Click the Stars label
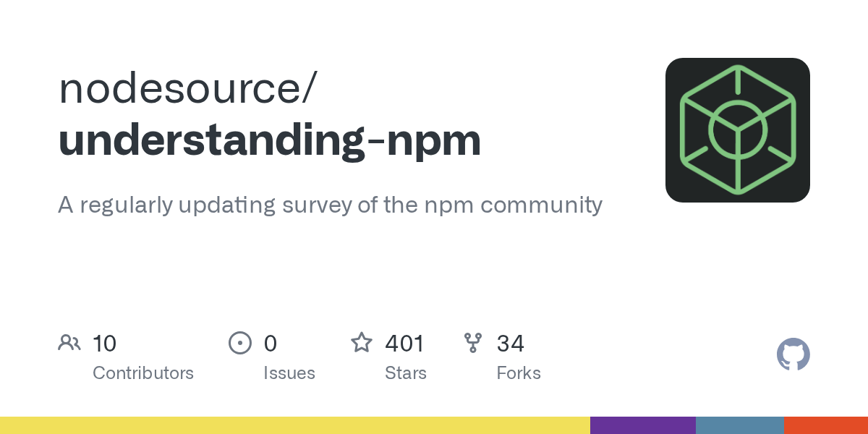The width and height of the screenshot is (868, 434). (406, 373)
